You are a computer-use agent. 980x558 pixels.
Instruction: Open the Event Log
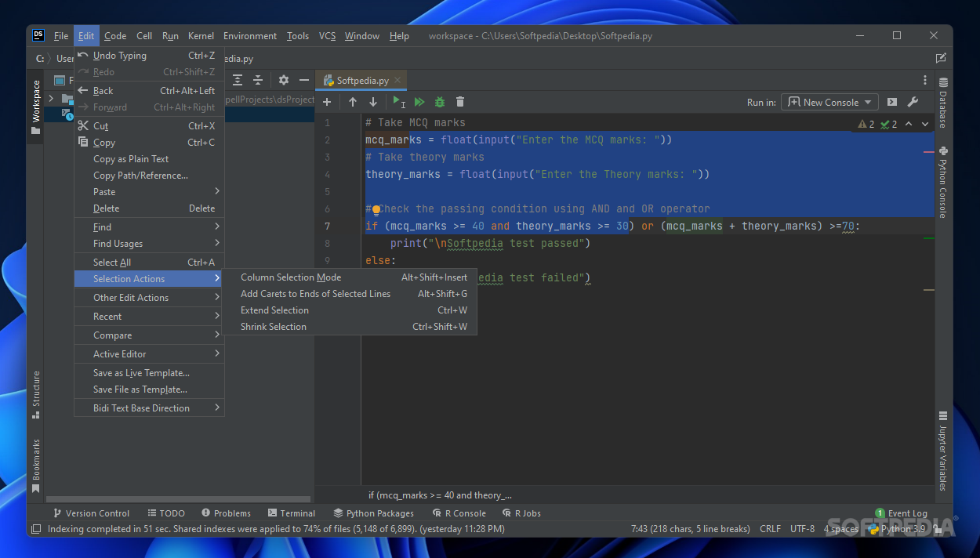point(902,513)
